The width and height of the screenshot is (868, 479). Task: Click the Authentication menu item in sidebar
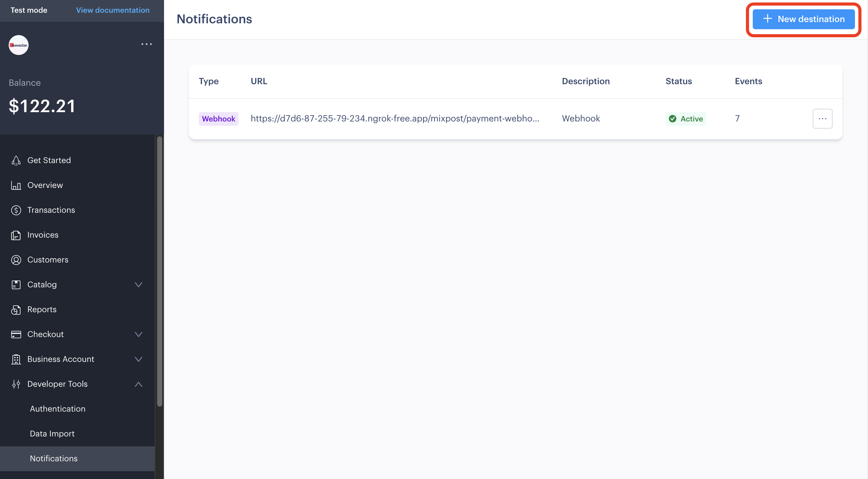coord(58,408)
